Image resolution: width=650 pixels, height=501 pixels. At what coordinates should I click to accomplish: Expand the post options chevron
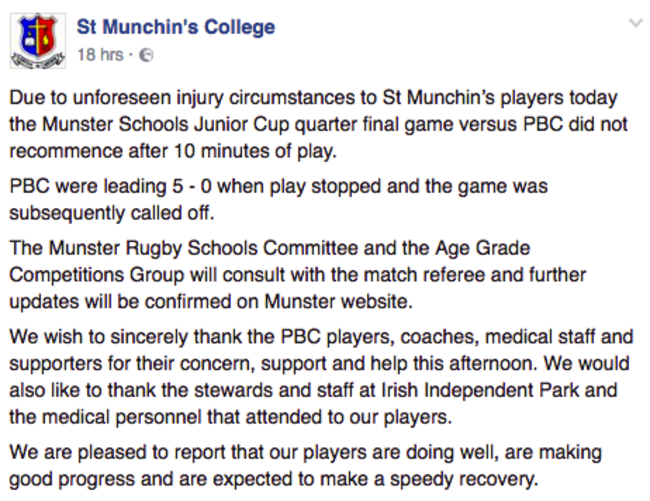pyautogui.click(x=635, y=23)
